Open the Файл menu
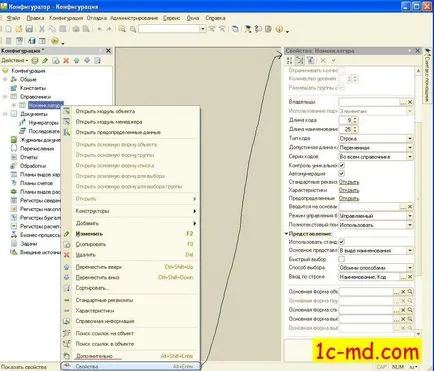The image size is (434, 371). [13, 18]
